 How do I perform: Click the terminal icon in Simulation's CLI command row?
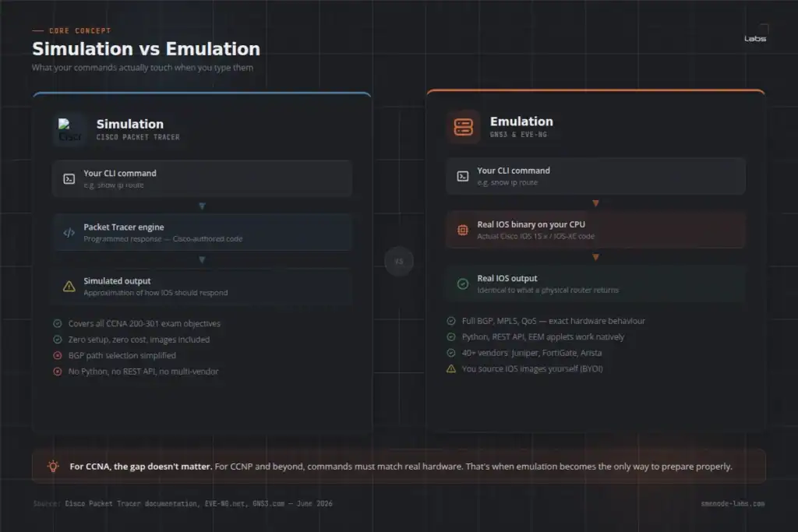pos(69,179)
